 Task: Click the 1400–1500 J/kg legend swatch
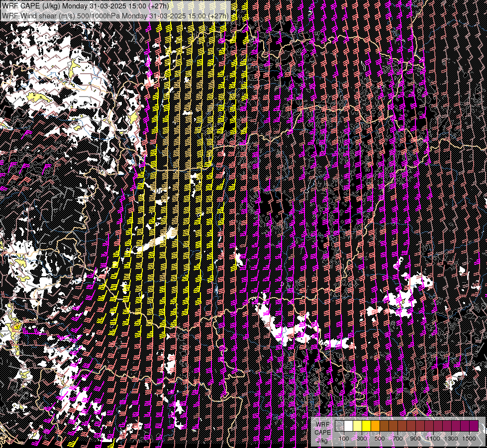(x=465, y=426)
